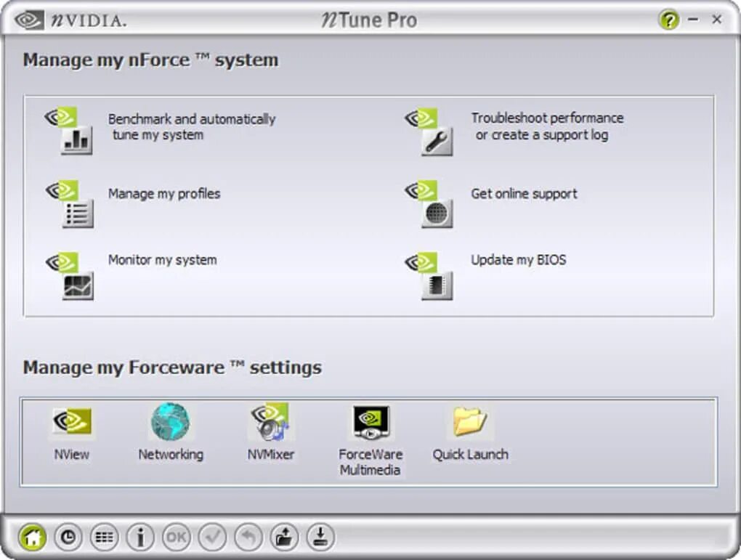Launch the NVMixer speaker icon
This screenshot has height=560, width=741.
click(270, 421)
